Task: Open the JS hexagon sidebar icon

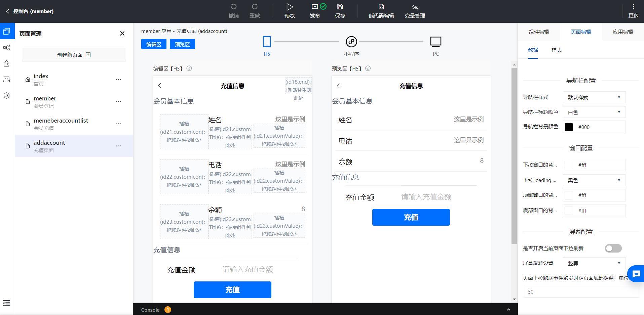Action: point(7,96)
